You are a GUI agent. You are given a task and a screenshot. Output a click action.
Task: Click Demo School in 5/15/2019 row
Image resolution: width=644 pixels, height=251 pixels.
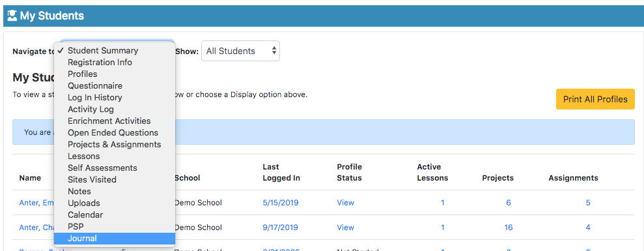[x=199, y=203]
